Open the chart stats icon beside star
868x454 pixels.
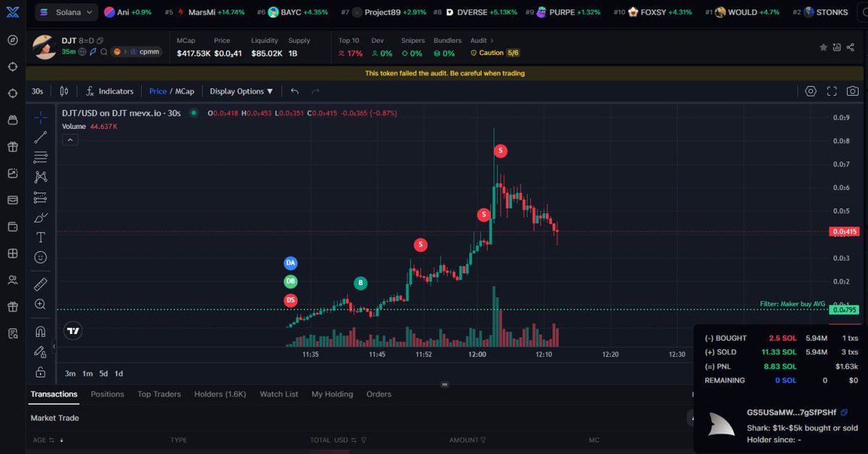[x=838, y=47]
